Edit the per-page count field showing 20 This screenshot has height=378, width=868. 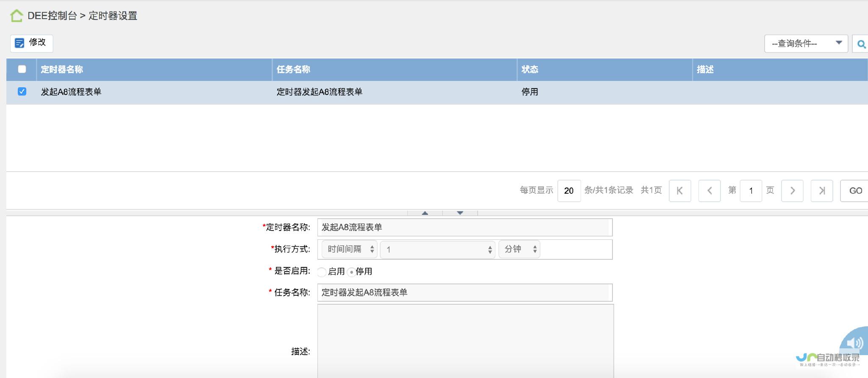click(x=569, y=191)
